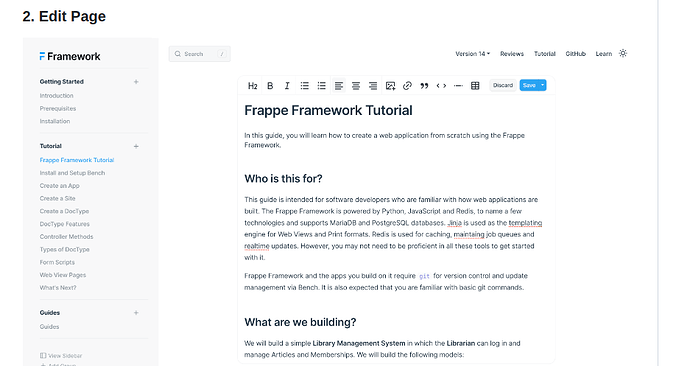The height and width of the screenshot is (366, 690).
Task: Click the inline 'git' code text
Action: pos(424,276)
